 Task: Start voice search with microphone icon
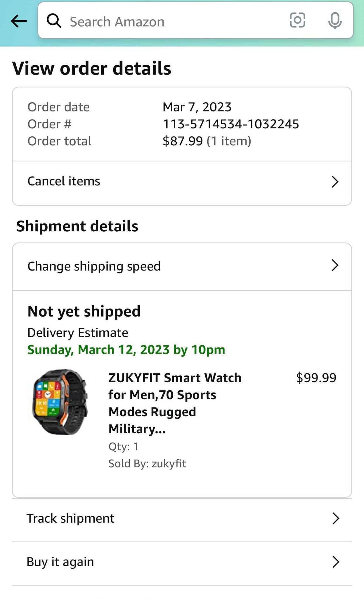(335, 20)
